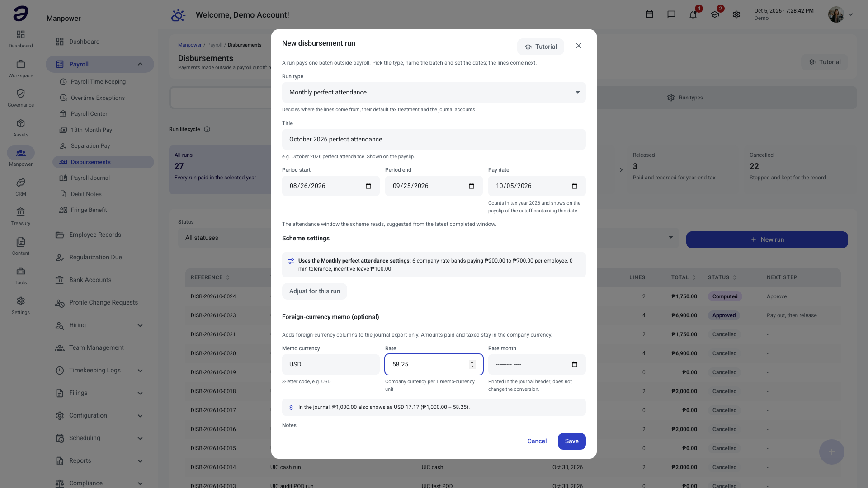Viewport: 868px width, 488px height.
Task: Open 13th Month Pay page
Action: click(x=91, y=130)
